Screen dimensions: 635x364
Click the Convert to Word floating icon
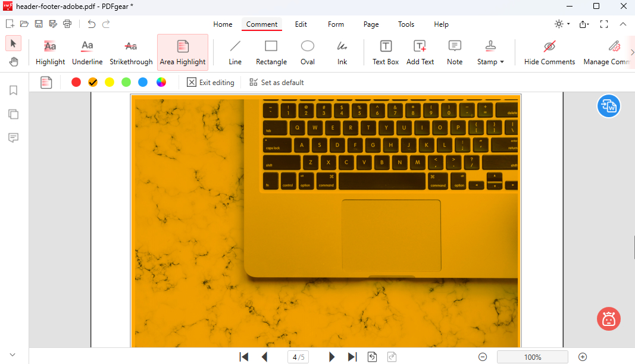608,106
